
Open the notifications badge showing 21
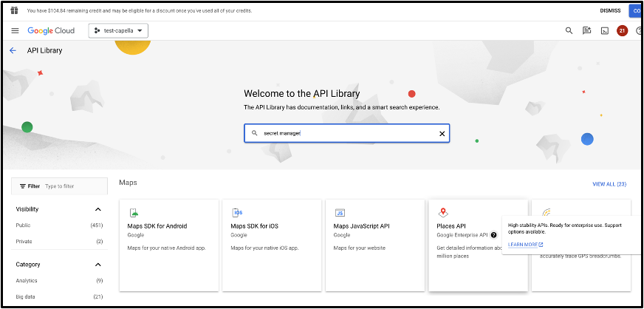point(623,31)
